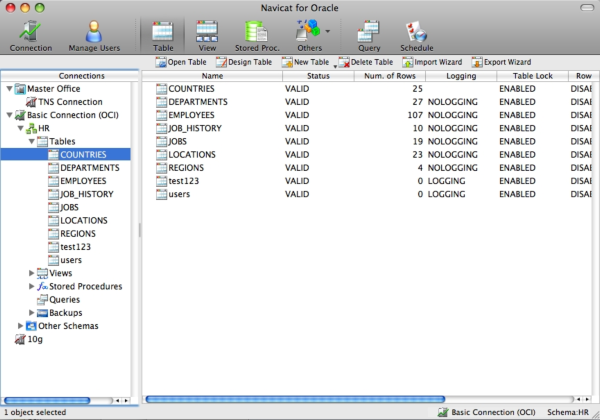Open Manage Users toolbar icon

pyautogui.click(x=94, y=36)
